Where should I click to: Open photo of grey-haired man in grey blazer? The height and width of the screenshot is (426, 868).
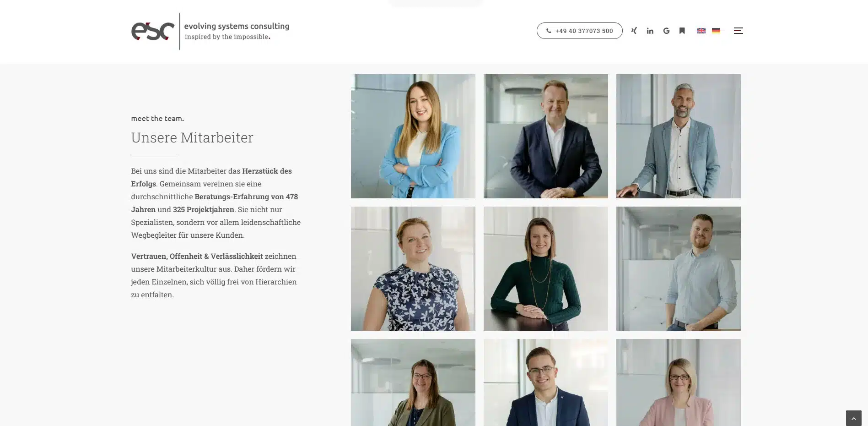pos(678,136)
